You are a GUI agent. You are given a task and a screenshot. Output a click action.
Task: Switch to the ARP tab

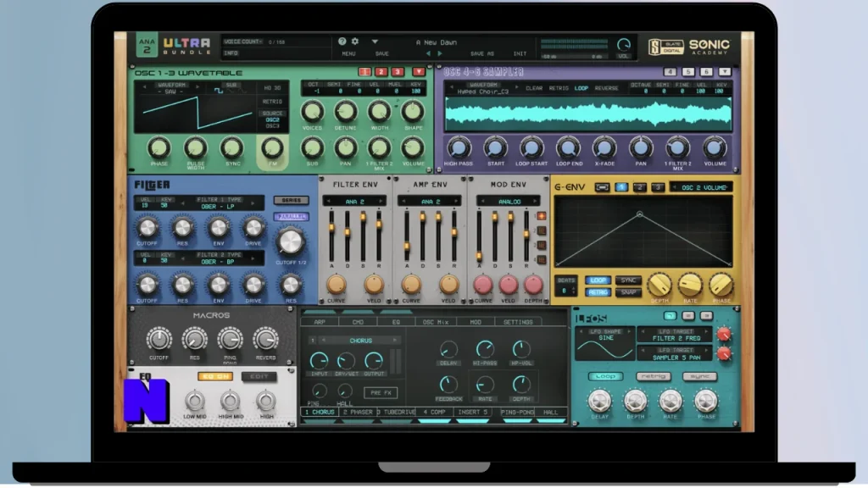(x=320, y=322)
